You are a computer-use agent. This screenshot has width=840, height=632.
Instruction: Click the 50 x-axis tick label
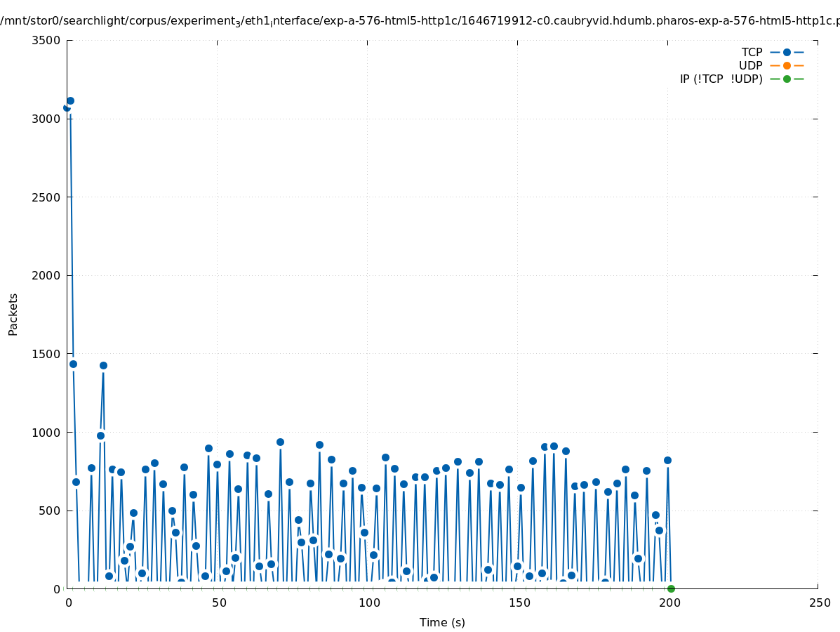click(x=218, y=603)
